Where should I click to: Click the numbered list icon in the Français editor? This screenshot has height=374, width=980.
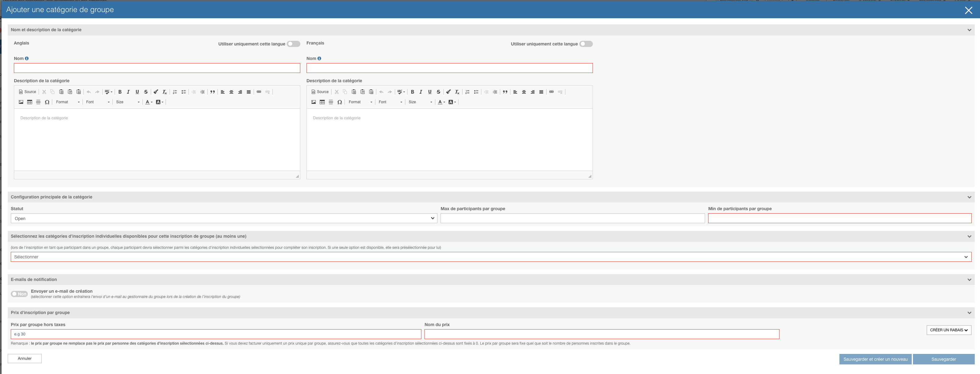pyautogui.click(x=467, y=92)
